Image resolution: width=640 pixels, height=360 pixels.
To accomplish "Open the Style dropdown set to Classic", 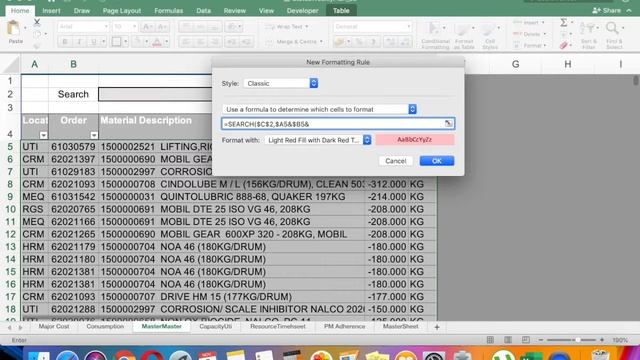I will tap(280, 83).
